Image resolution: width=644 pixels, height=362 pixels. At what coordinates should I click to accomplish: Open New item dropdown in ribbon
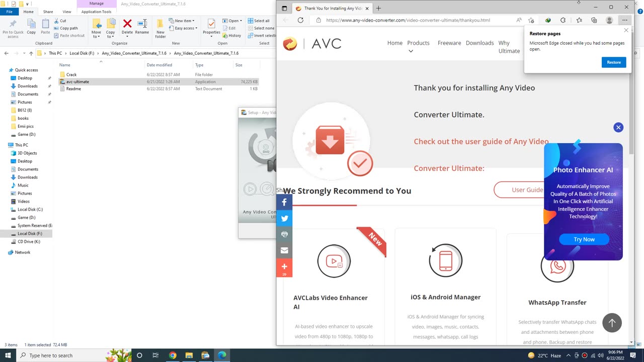click(182, 21)
